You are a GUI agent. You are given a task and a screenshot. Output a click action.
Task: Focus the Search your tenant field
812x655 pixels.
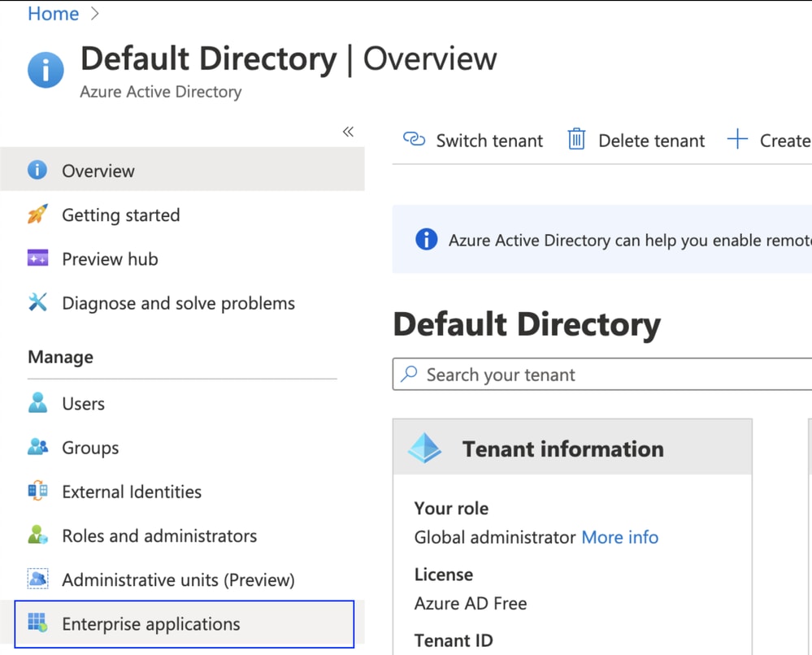click(x=602, y=374)
